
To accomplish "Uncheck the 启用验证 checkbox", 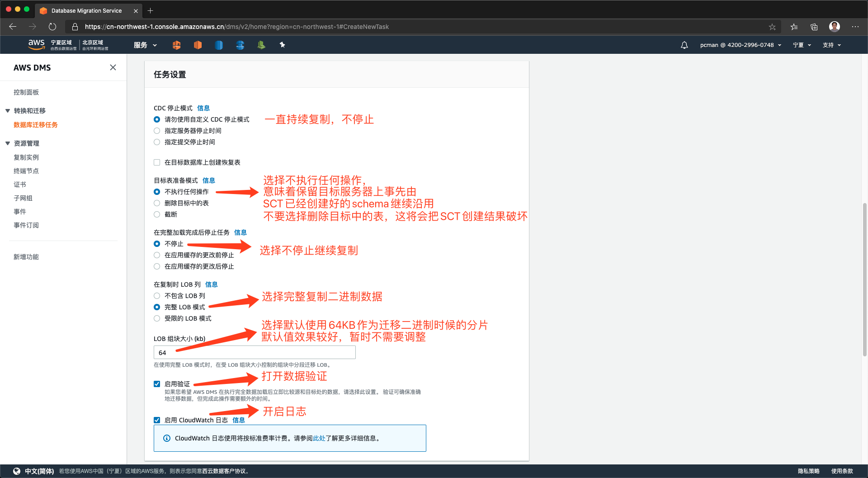I will pyautogui.click(x=157, y=384).
